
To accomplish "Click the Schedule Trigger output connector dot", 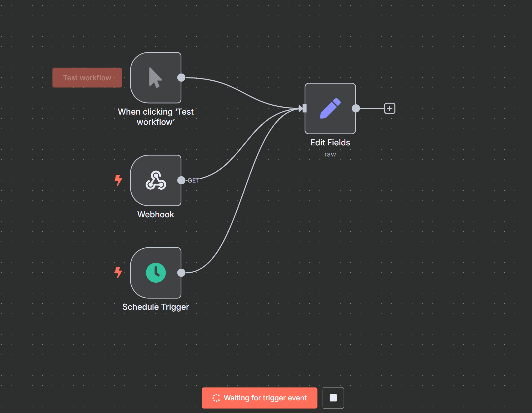I will [x=181, y=273].
